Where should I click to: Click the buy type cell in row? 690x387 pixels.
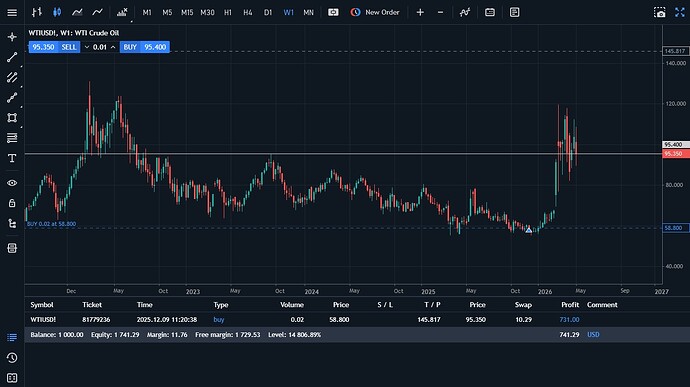click(219, 320)
